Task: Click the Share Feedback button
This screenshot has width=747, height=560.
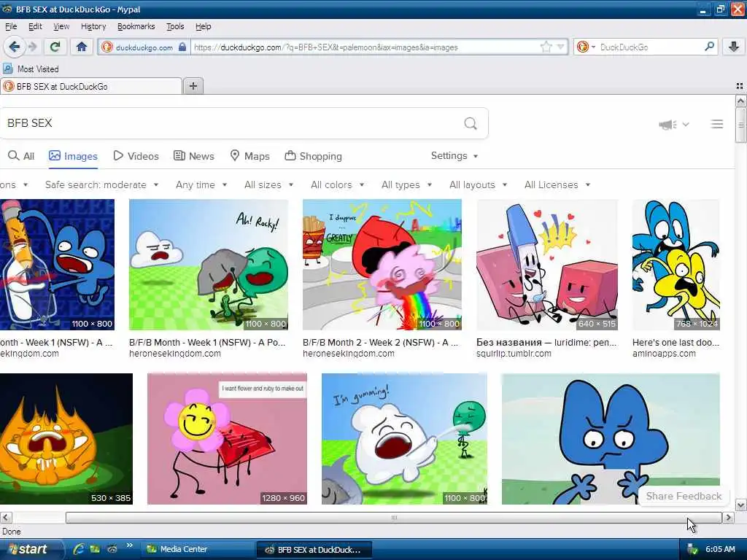Action: (x=683, y=496)
